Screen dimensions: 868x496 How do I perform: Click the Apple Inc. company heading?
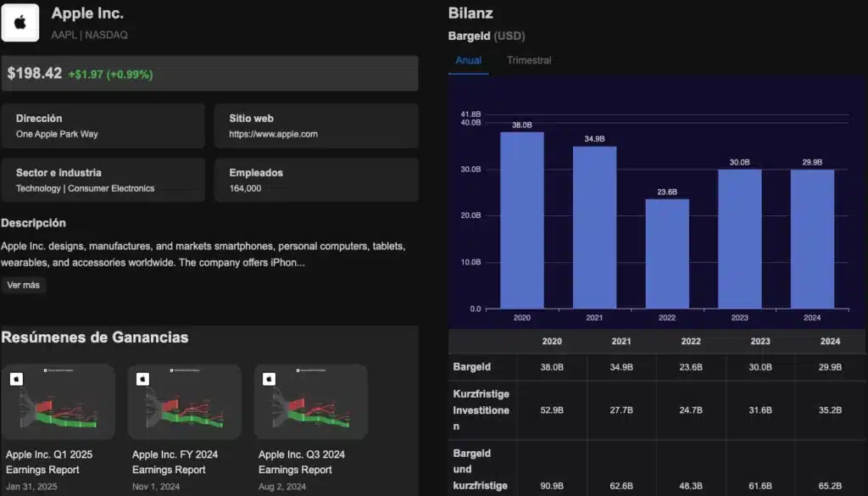point(87,14)
